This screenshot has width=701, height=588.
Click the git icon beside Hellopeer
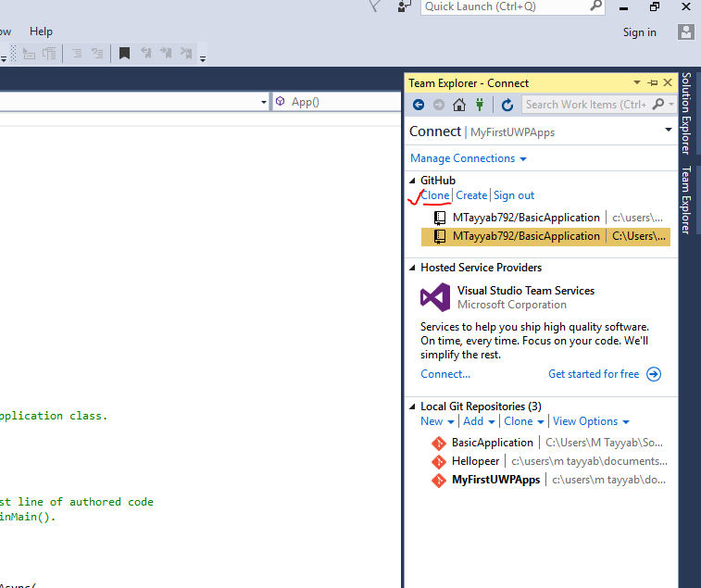point(439,461)
